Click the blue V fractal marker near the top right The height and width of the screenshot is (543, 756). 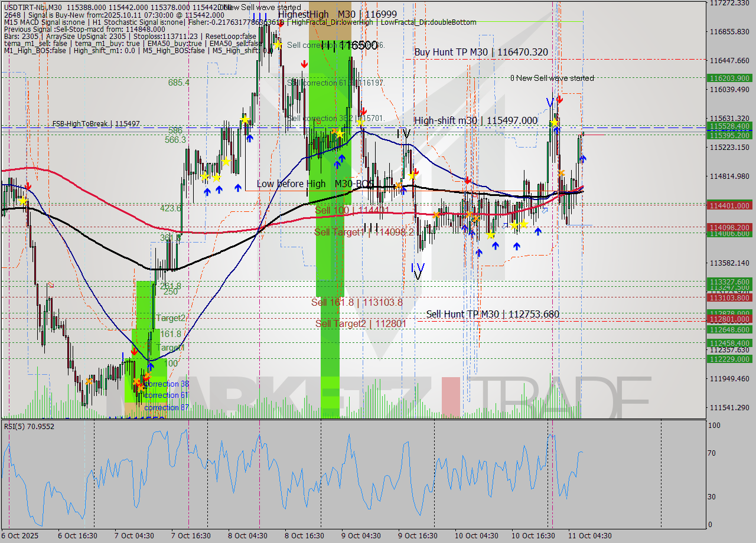pos(550,102)
